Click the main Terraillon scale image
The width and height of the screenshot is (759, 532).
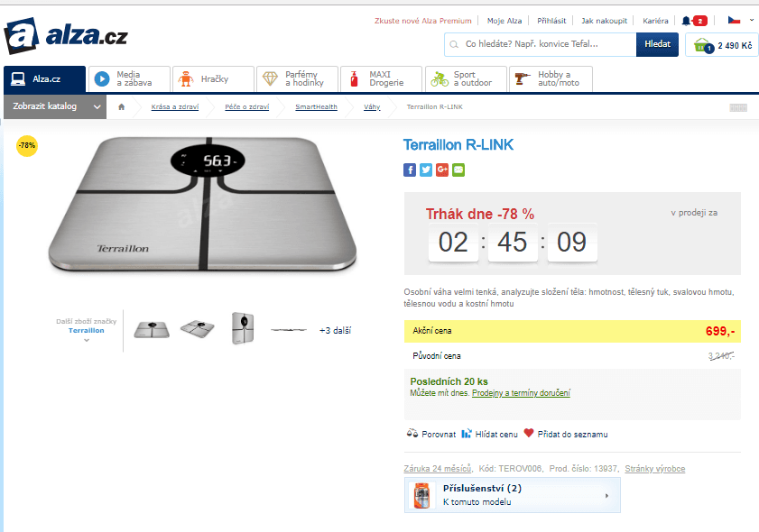click(x=202, y=203)
